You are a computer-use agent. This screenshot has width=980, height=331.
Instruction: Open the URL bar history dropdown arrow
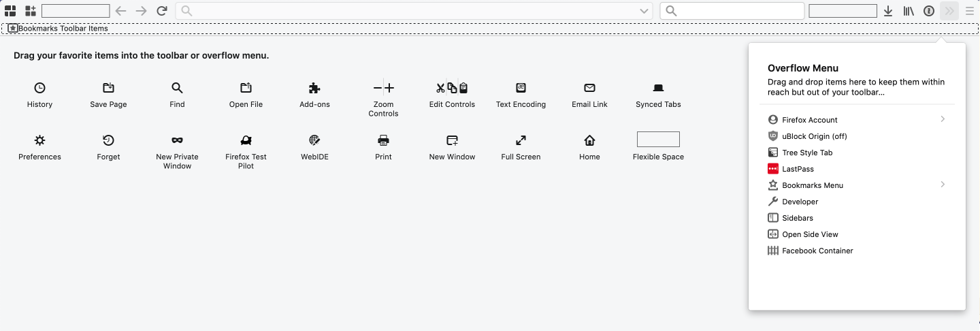[x=644, y=11]
